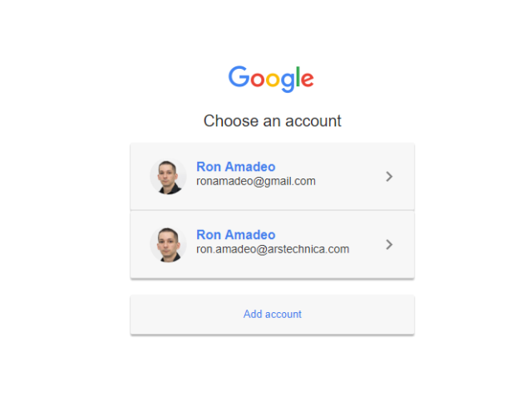This screenshot has height=401, width=532.
Task: Click the red letter e in logo
Action: [307, 80]
